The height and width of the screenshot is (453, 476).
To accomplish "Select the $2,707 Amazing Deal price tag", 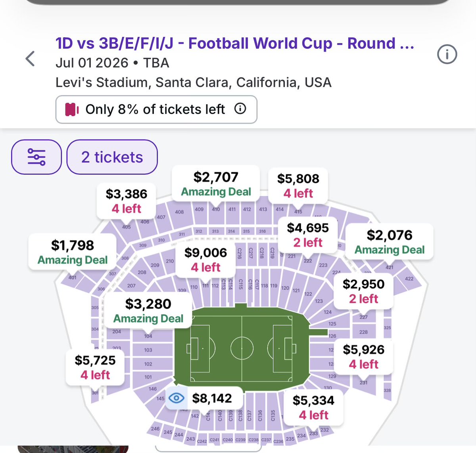I will (216, 183).
